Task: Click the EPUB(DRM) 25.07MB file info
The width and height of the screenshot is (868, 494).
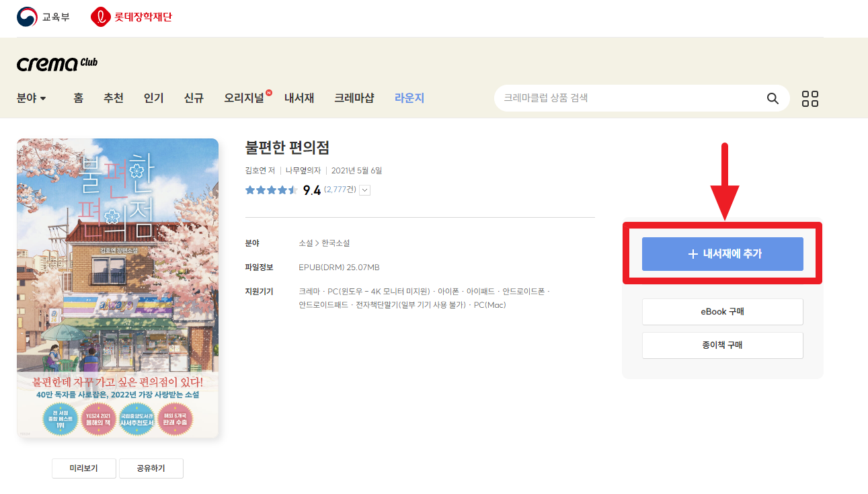Action: (339, 267)
